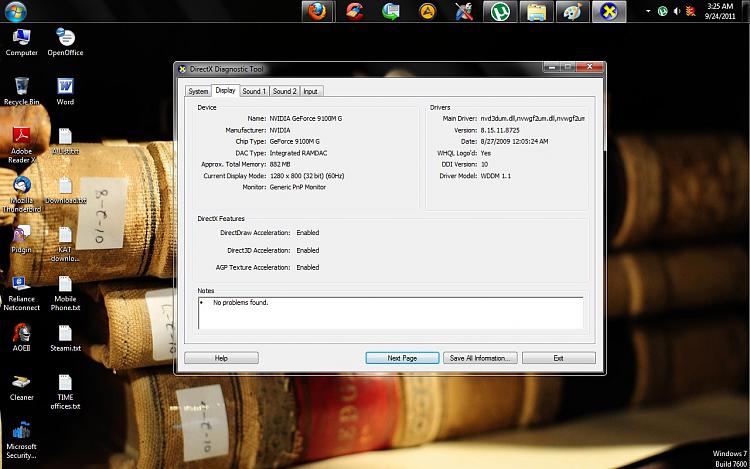Click the driver date 8/27/2009 value
Image resolution: width=750 pixels, height=469 pixels.
click(514, 142)
